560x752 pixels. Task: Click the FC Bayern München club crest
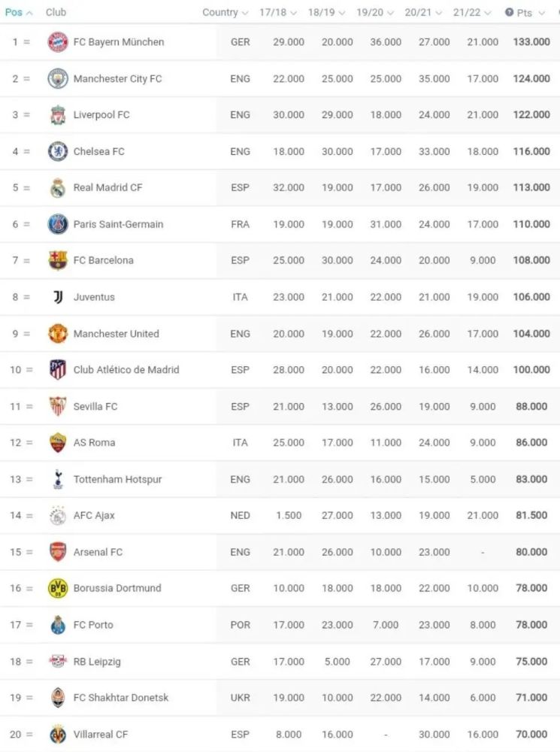[x=58, y=42]
